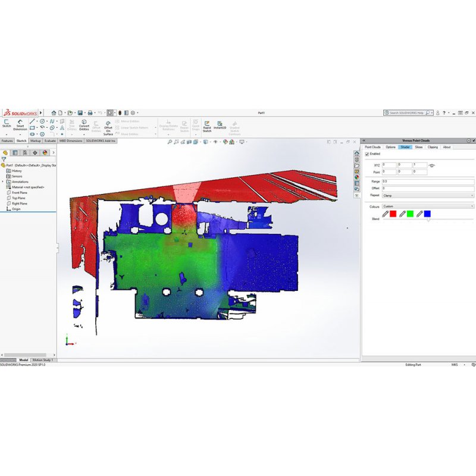This screenshot has height=476, width=476.
Task: Uncheck the Enabled checkbox in Shader
Action: (367, 154)
